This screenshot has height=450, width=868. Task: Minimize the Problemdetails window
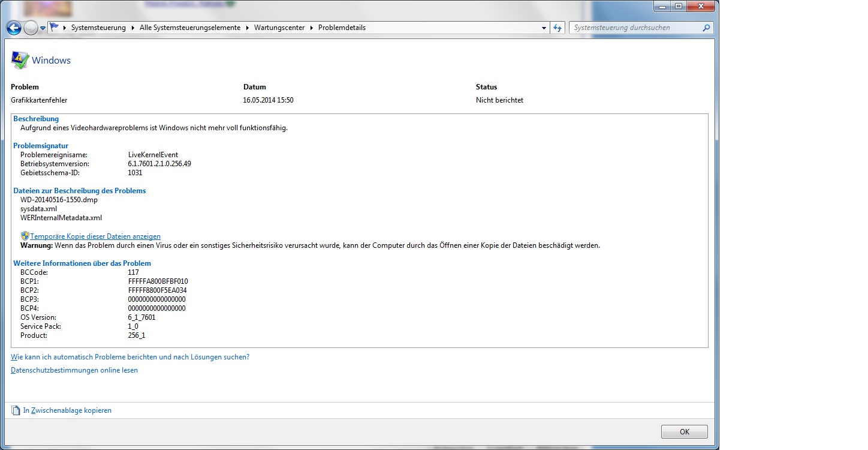coord(662,6)
